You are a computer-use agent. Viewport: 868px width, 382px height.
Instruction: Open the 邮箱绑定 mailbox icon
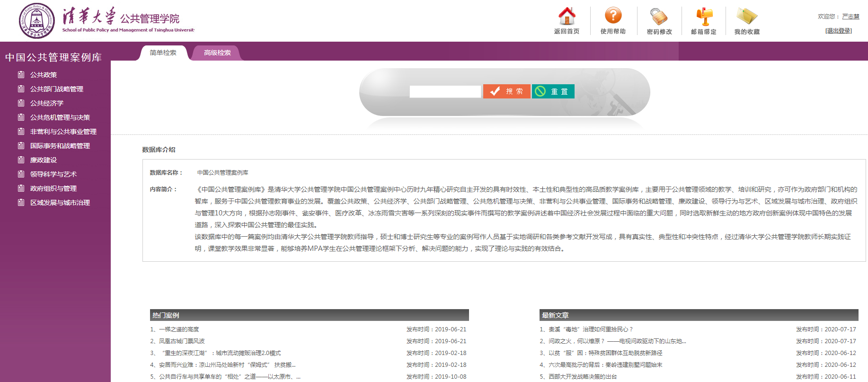tap(704, 17)
